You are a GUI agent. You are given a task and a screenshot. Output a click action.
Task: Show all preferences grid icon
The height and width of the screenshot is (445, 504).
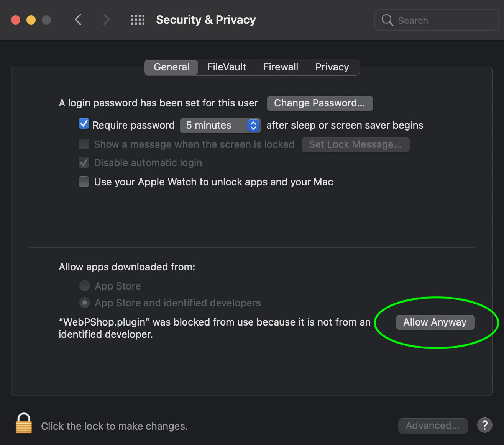click(138, 20)
